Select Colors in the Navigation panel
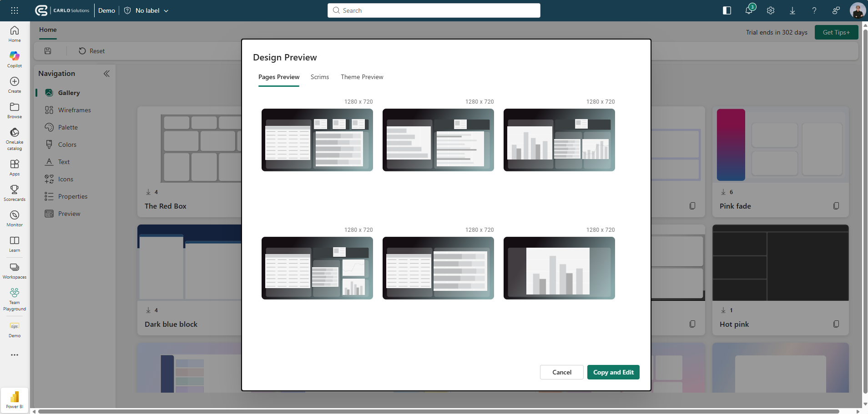 [x=67, y=144]
